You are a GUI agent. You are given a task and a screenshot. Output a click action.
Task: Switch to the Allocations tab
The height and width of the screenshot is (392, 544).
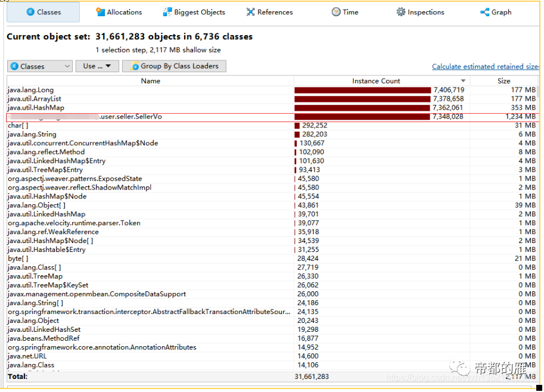tap(119, 12)
